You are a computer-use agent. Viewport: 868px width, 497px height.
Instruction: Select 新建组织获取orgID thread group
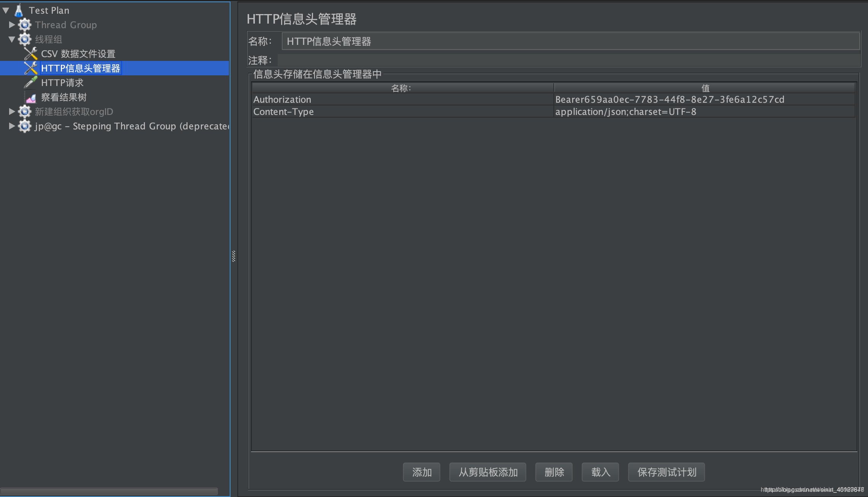point(74,112)
